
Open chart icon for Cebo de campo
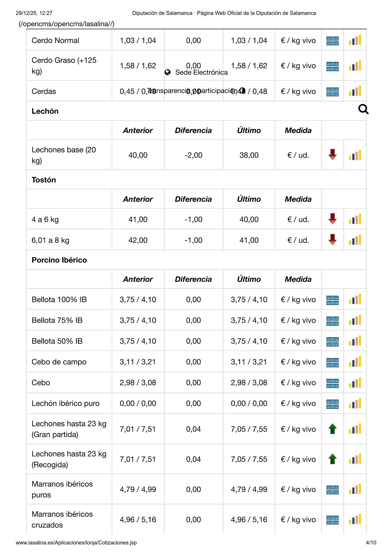(355, 362)
